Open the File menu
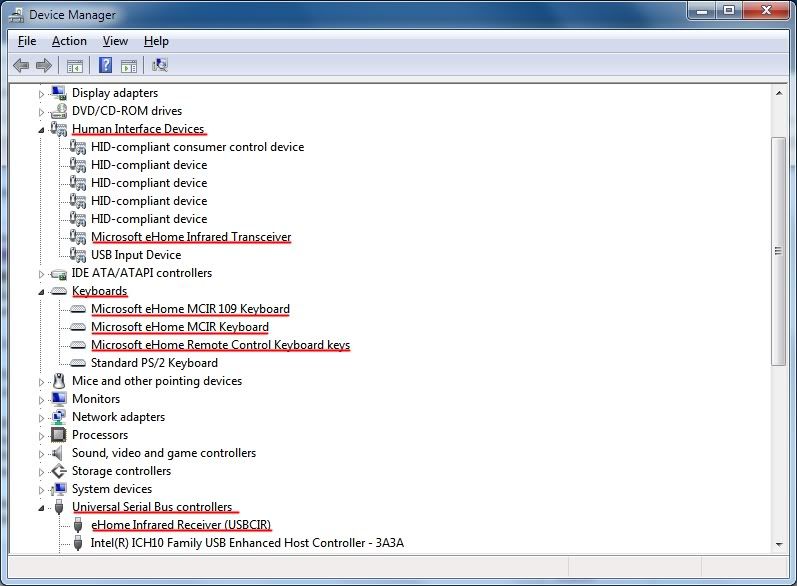797x586 pixels. pos(27,41)
